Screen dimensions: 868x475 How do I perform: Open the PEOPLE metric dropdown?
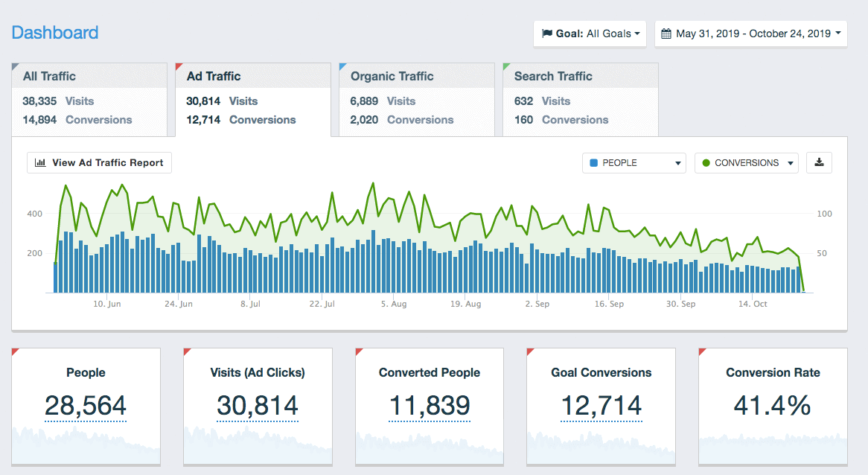pos(634,162)
